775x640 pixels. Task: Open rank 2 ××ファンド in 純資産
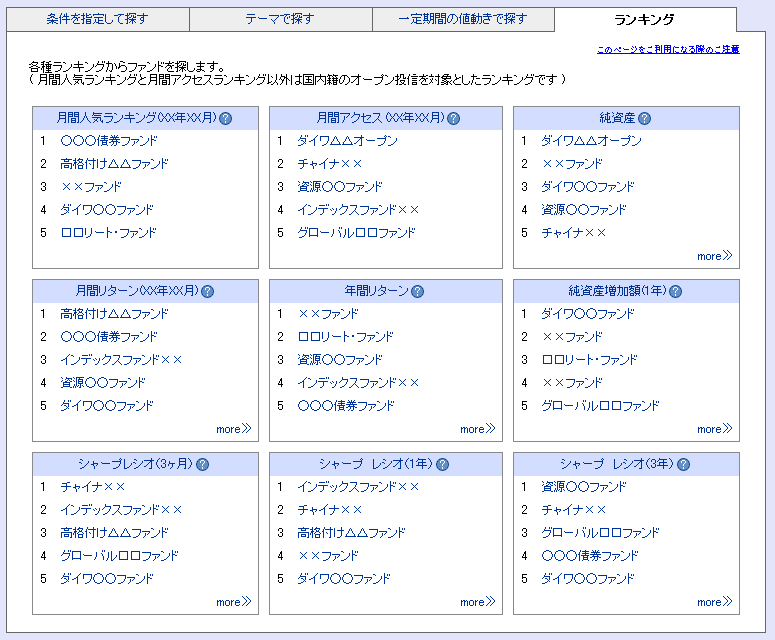(x=572, y=164)
